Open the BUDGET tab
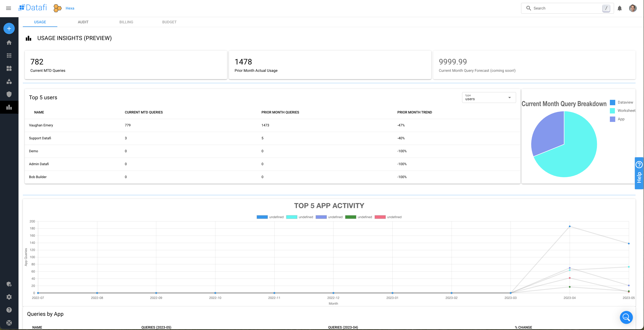The height and width of the screenshot is (330, 644). (x=169, y=22)
